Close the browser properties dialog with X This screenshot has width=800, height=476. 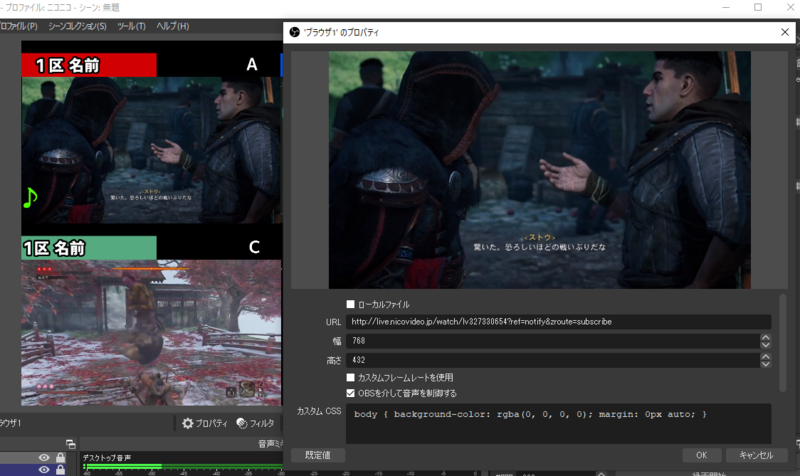[784, 32]
